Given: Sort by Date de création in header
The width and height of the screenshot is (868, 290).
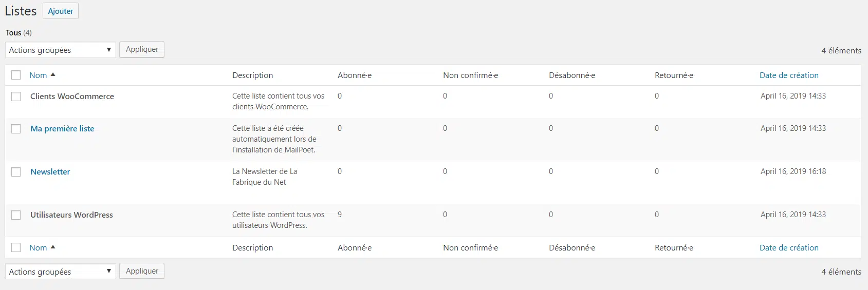Looking at the screenshot, I should (x=789, y=75).
